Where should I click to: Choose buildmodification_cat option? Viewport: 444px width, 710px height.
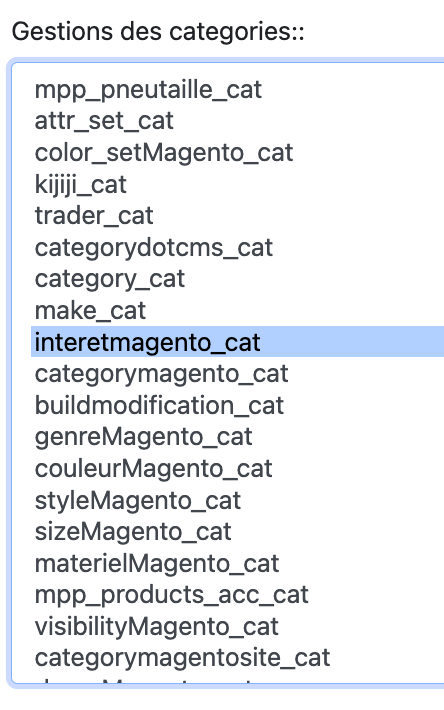238,405
